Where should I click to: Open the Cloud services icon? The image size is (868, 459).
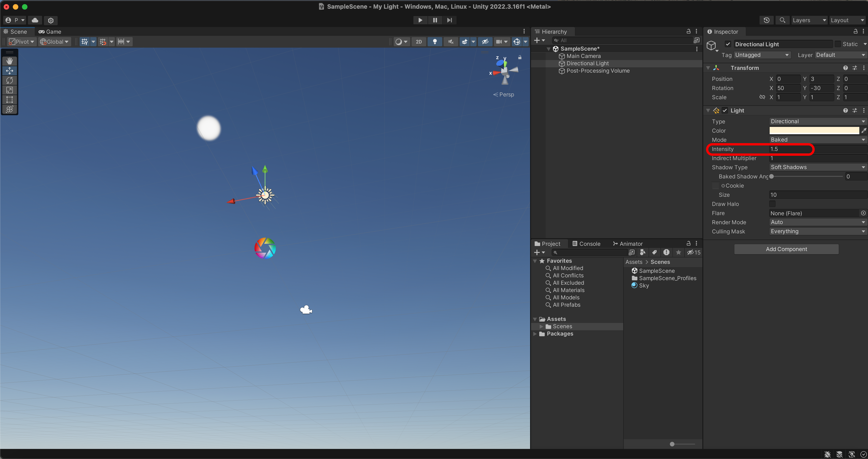(35, 20)
